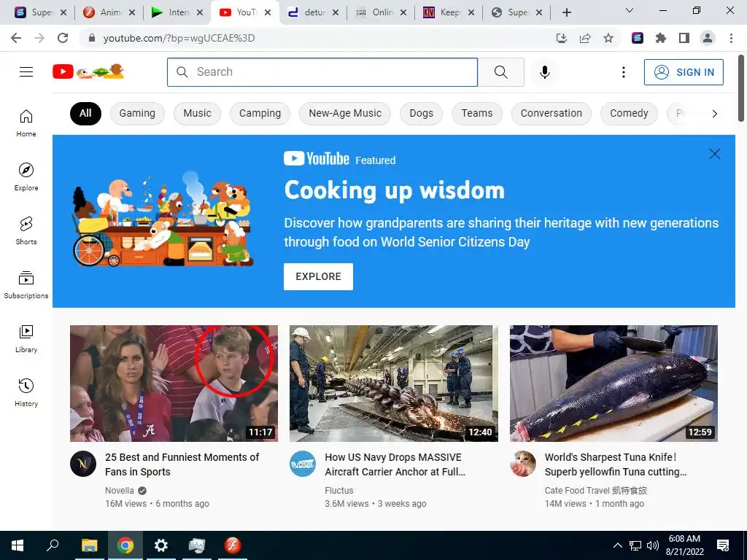747x560 pixels.
Task: Open the US Navy Anchor video title
Action: (x=395, y=464)
